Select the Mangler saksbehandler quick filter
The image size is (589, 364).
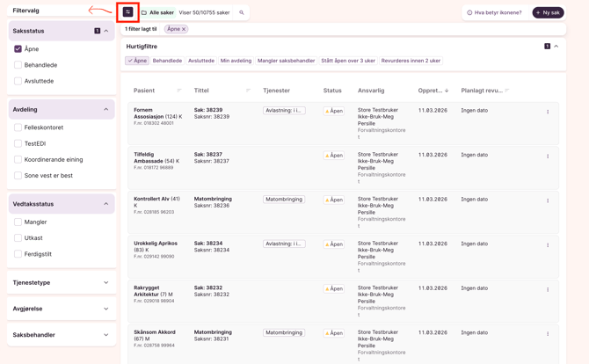click(286, 62)
